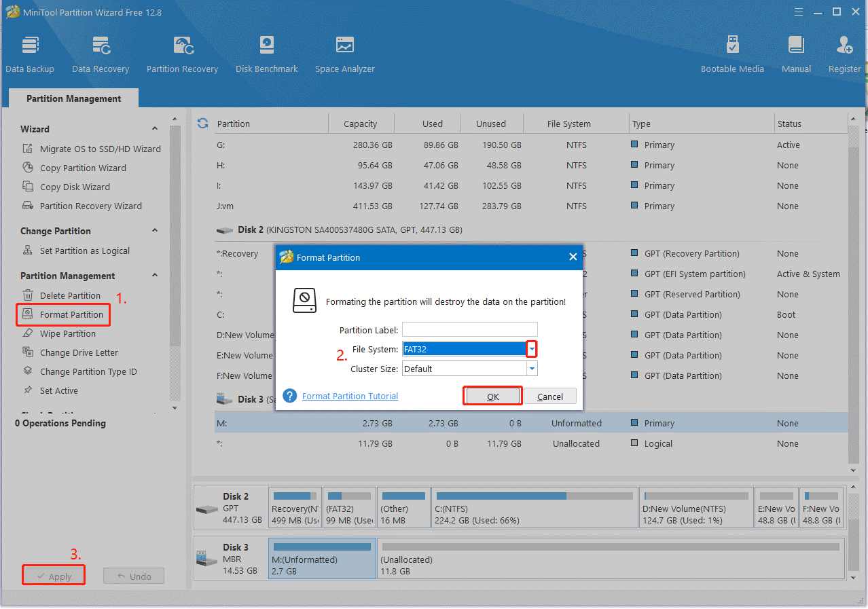Viewport: 868px width, 609px height.
Task: Click the help question mark beside the tutorial link
Action: (x=289, y=395)
